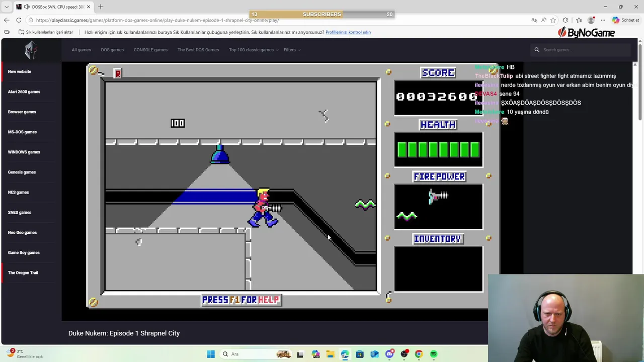Screen dimensions: 644x362
Task: Click the raygun in the Firepower panel
Action: 438,196
